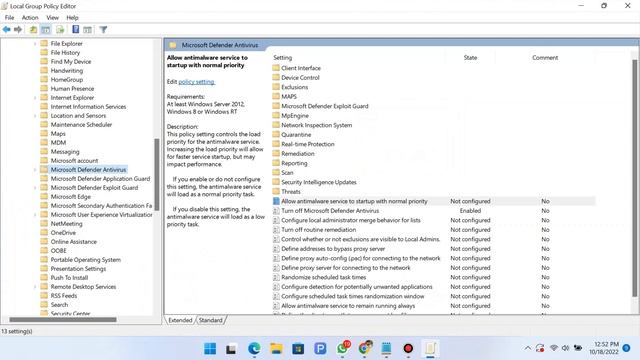Expand the File Explorer tree node
The width and height of the screenshot is (640, 360).
[x=35, y=43]
